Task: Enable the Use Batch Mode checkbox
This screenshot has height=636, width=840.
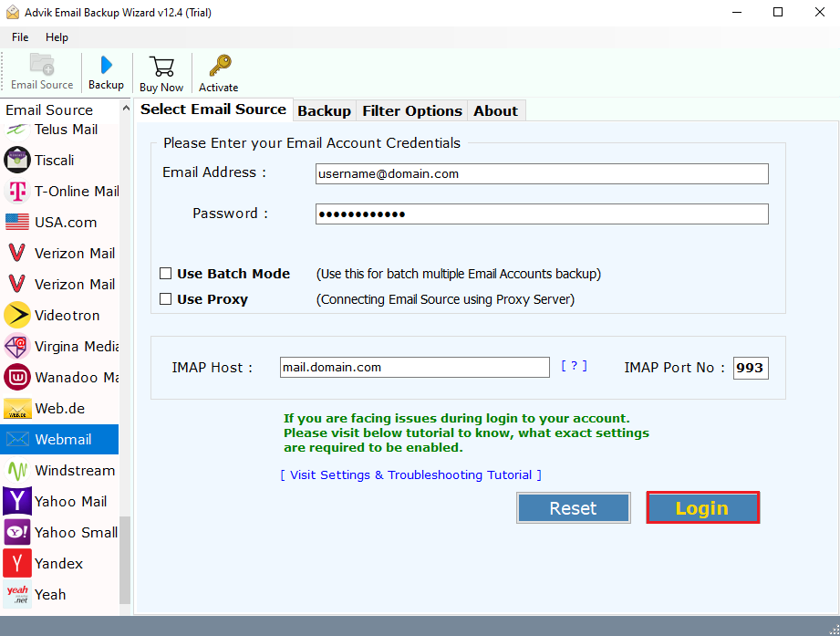Action: [165, 274]
